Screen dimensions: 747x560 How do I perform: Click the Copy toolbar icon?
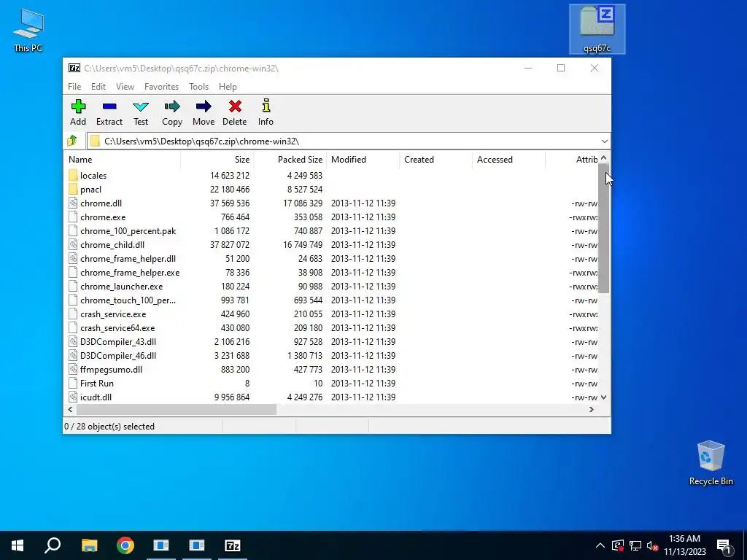pos(172,106)
